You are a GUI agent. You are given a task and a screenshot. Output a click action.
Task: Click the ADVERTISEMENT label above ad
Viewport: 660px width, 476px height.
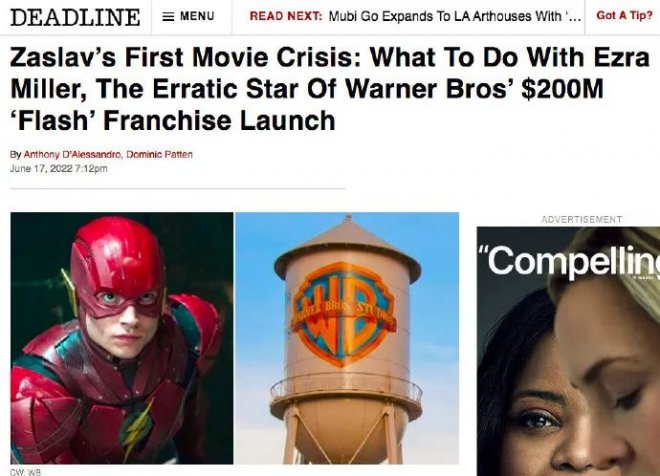point(581,219)
